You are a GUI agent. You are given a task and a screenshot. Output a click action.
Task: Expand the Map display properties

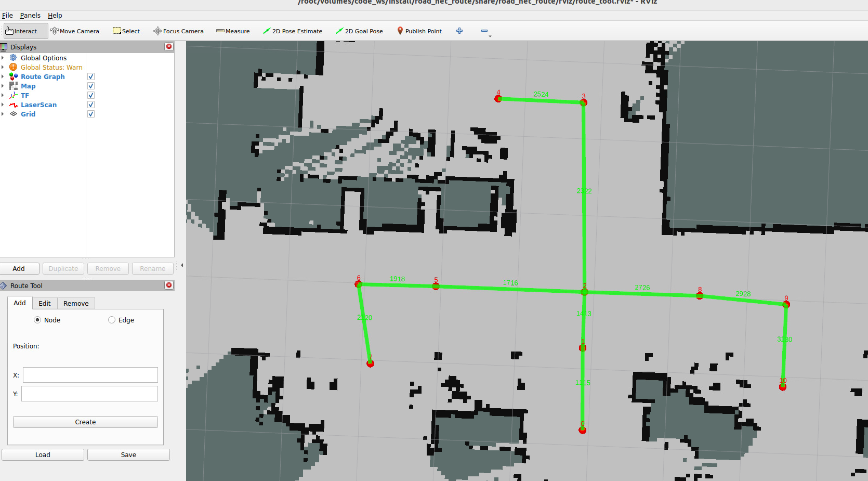pyautogui.click(x=3, y=86)
